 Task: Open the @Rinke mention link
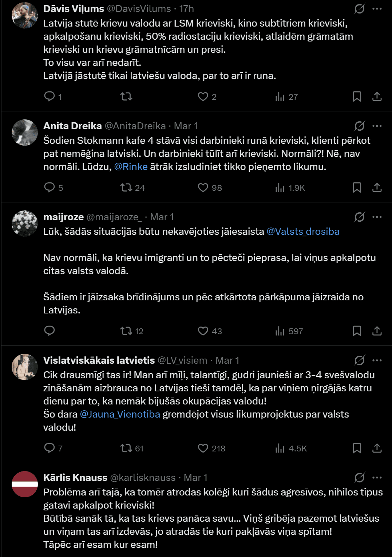[131, 167]
